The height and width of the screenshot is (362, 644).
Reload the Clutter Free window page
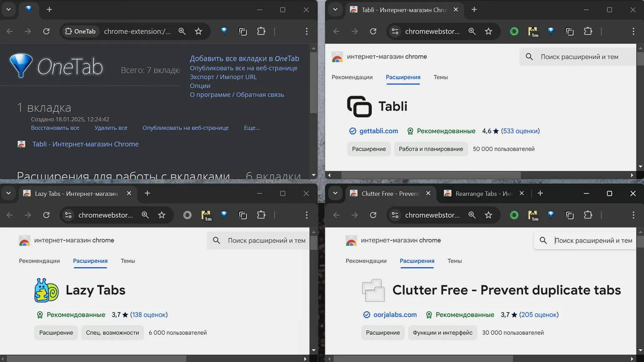[x=373, y=215]
